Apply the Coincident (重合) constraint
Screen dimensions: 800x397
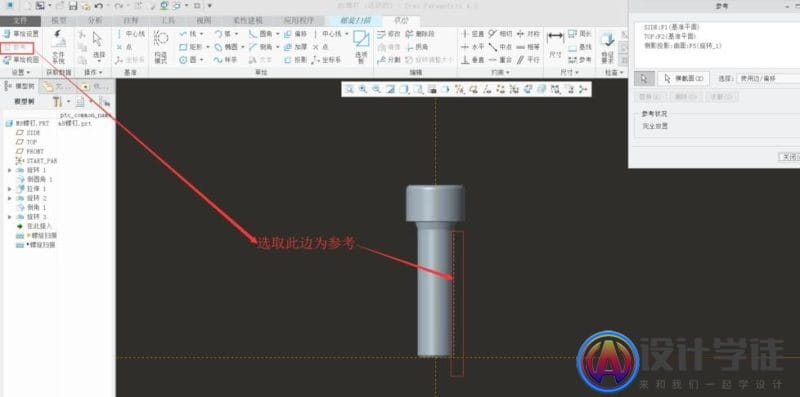point(500,60)
